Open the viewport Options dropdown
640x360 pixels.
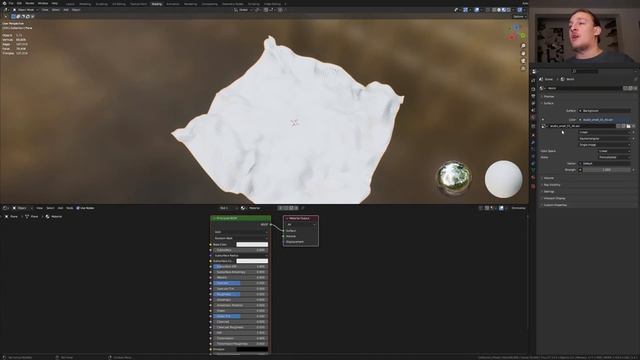(519, 17)
